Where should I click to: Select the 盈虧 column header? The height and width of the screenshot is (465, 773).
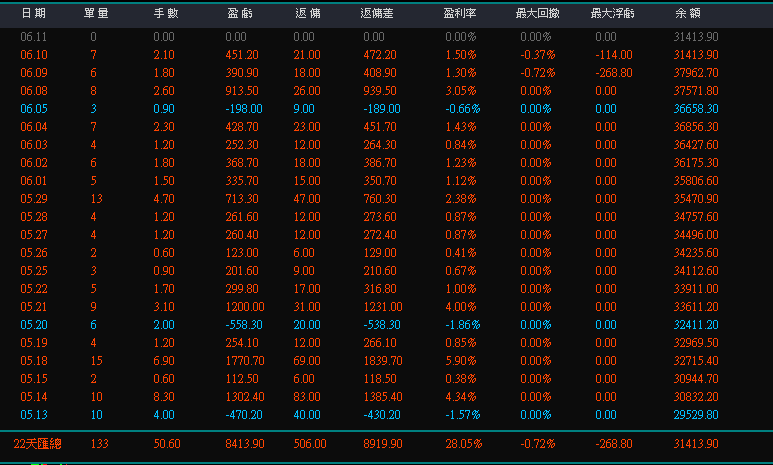[240, 13]
